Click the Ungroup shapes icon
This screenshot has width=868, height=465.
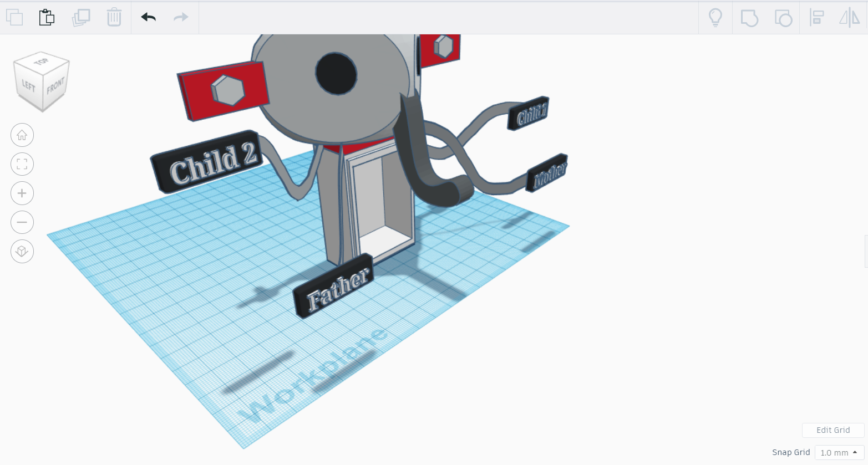pos(783,18)
